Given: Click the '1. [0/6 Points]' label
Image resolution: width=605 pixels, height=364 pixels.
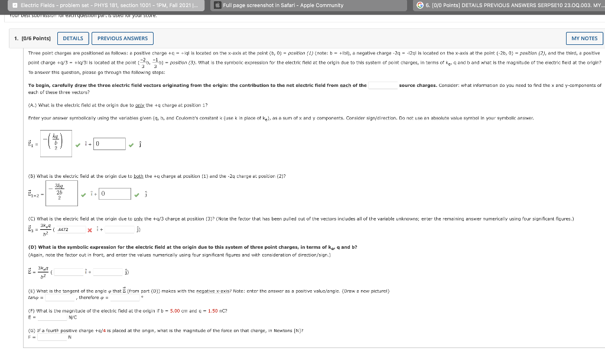Looking at the screenshot, I should click(x=32, y=38).
